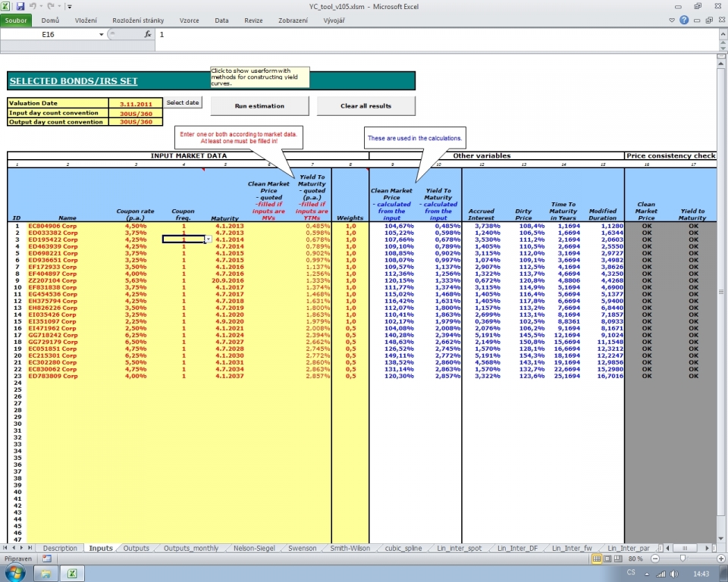Click the zoom slider handle
728x582 pixels.
(x=682, y=559)
